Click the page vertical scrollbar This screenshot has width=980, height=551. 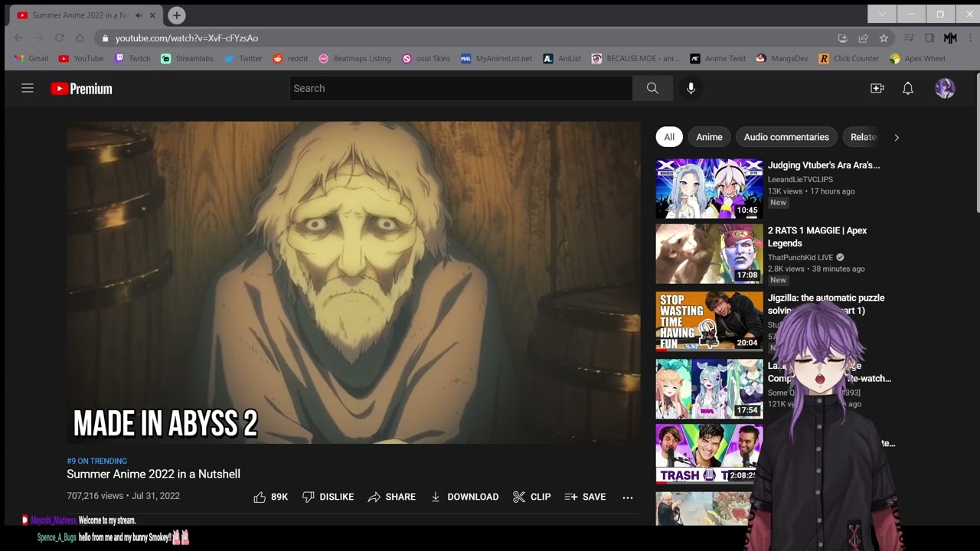tap(978, 143)
